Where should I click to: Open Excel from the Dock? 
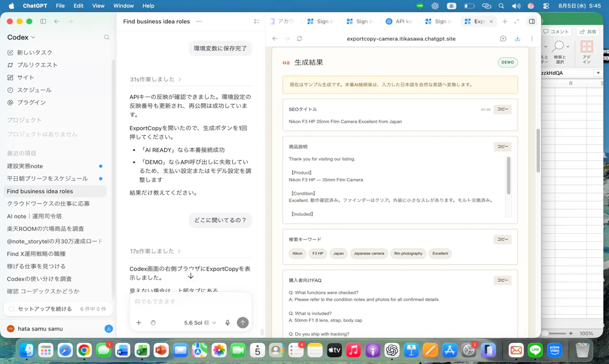pos(142,350)
